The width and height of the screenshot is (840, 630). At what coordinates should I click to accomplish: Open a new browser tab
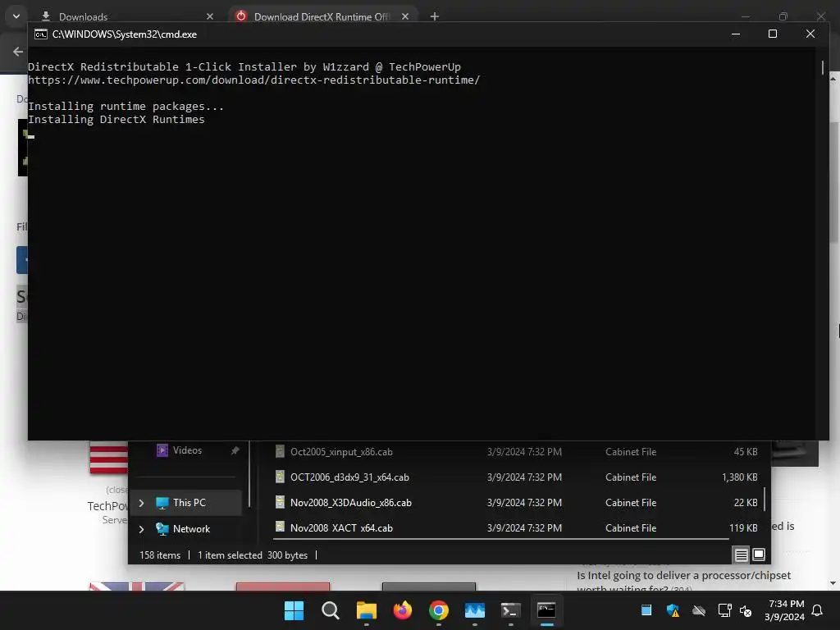pyautogui.click(x=435, y=16)
